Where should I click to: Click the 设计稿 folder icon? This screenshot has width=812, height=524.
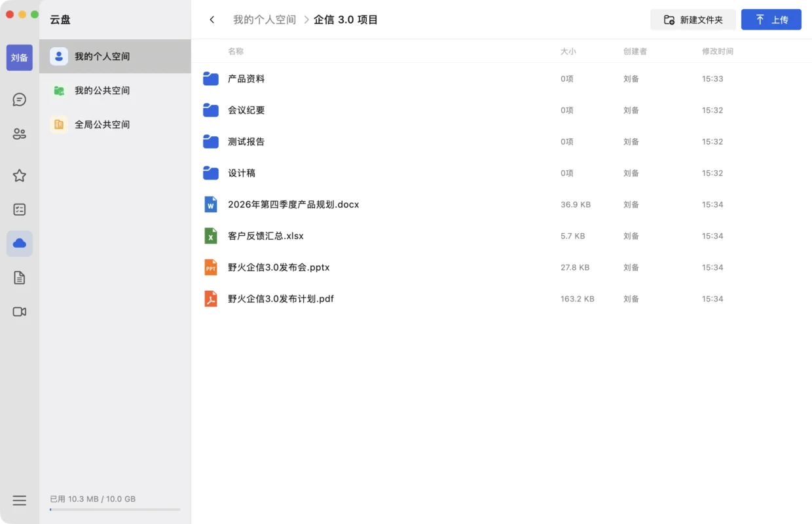click(x=211, y=173)
